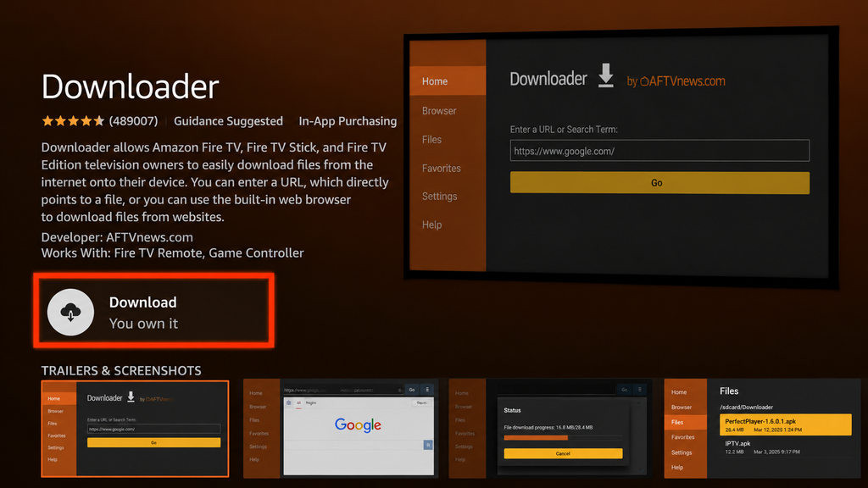Select Help in the preview sidebar
Image resolution: width=868 pixels, height=488 pixels.
click(x=431, y=225)
